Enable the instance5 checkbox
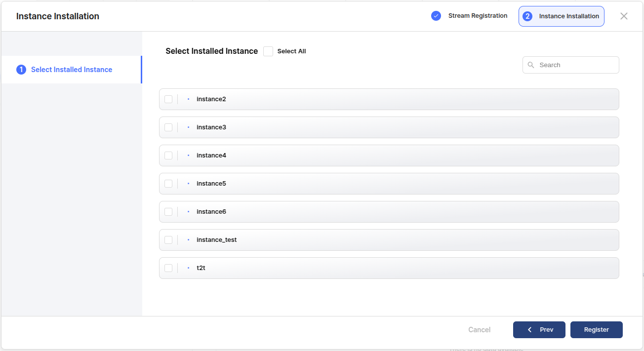This screenshot has height=351, width=644. click(x=168, y=184)
